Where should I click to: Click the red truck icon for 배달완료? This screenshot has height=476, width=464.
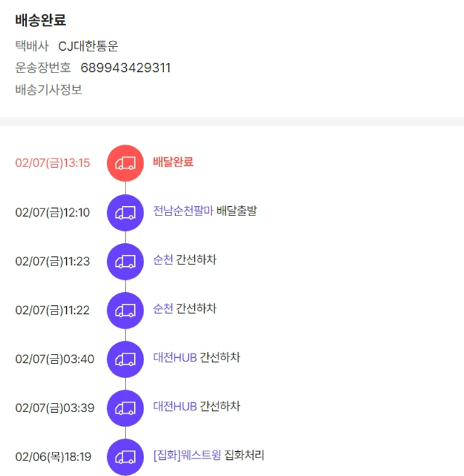126,163
